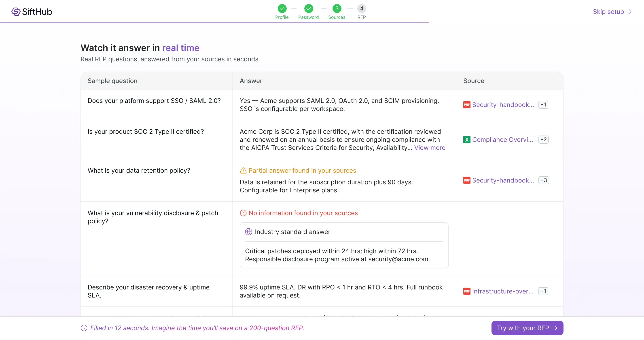This screenshot has height=340, width=644.
Task: Click the PDF icon beside Infrastructure-over source
Action: pos(466,291)
